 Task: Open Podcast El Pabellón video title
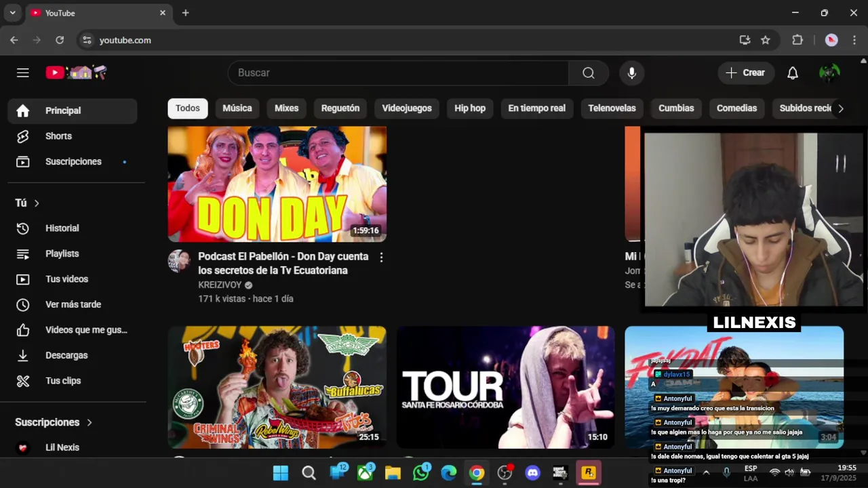(x=283, y=263)
